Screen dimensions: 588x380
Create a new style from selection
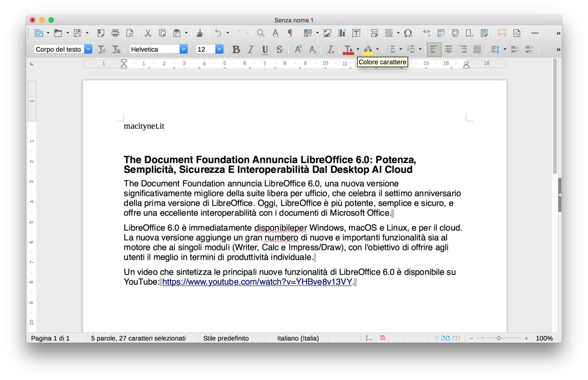click(x=116, y=49)
